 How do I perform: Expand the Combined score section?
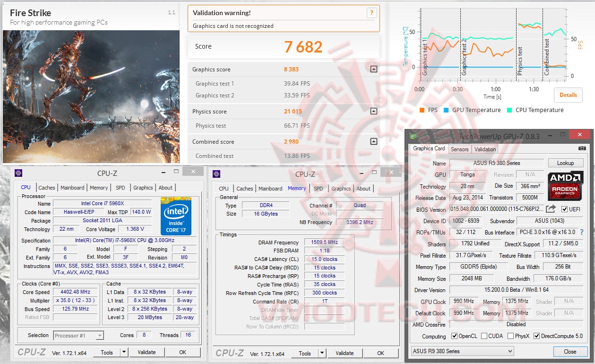[x=373, y=141]
